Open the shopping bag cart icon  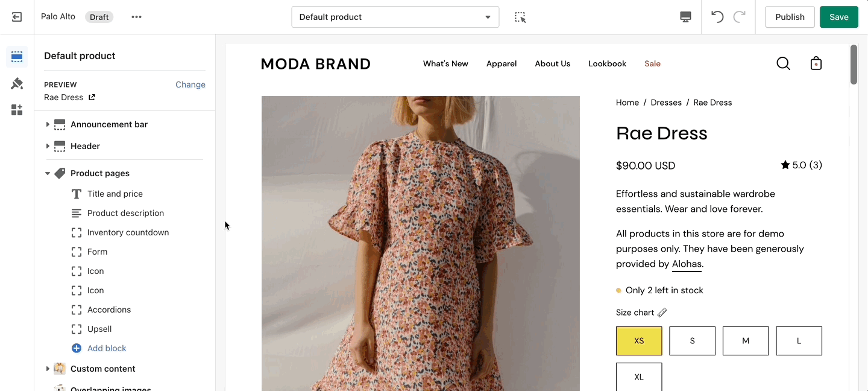coord(816,63)
